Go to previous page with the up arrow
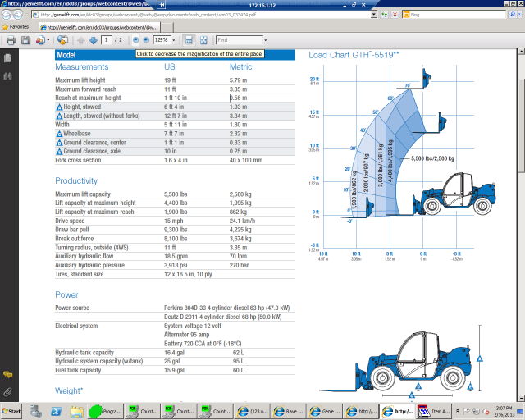Viewport: 525px width, 420px height. 80,40
